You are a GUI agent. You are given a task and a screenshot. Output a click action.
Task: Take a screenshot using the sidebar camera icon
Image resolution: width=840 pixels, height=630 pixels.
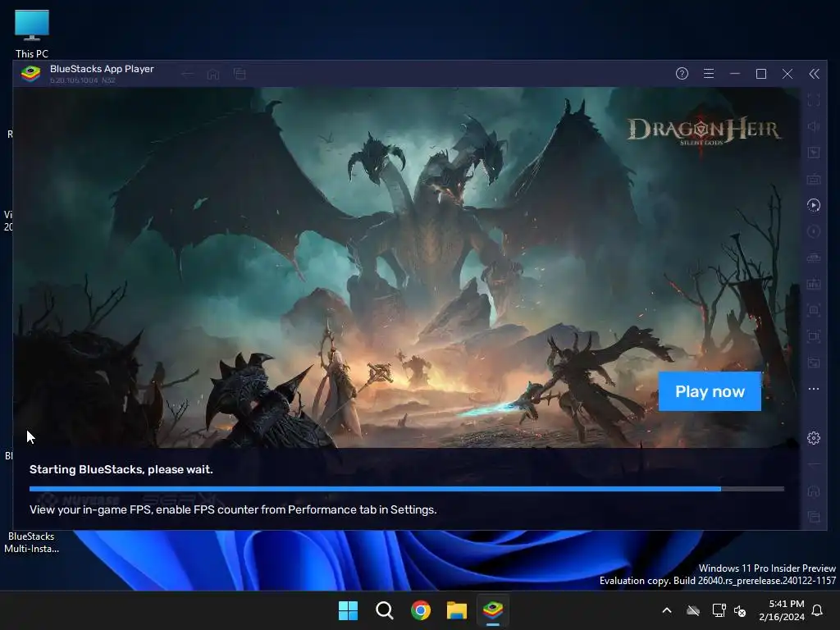(813, 310)
